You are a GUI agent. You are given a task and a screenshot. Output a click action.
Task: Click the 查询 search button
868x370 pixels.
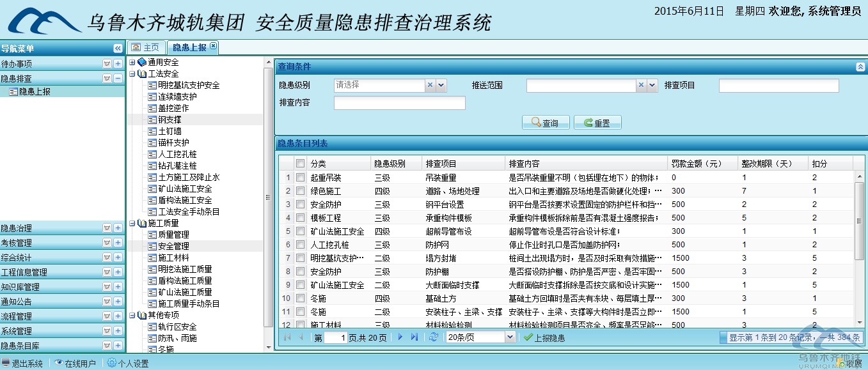[x=546, y=123]
